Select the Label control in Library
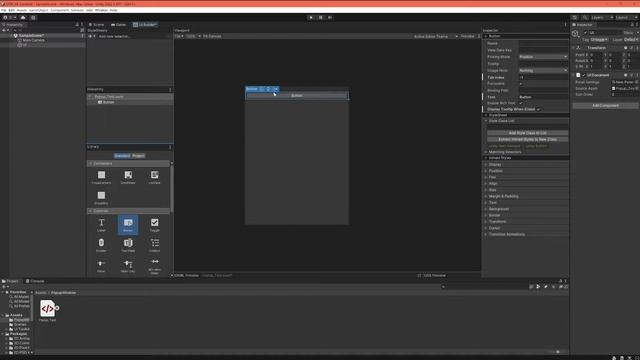640x360 pixels. click(101, 225)
